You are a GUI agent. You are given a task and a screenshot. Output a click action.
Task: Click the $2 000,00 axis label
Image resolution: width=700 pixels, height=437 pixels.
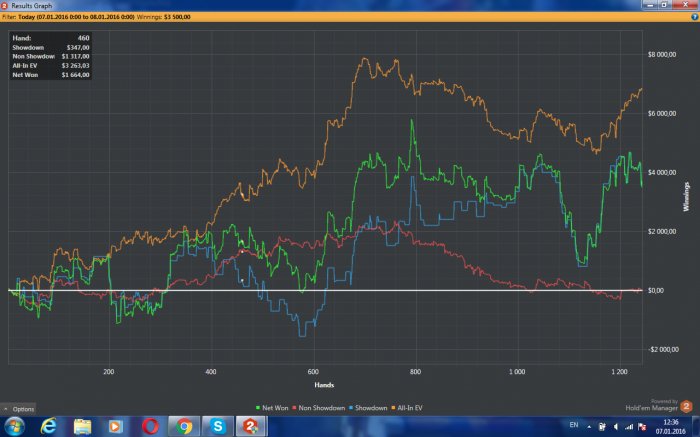point(662,231)
